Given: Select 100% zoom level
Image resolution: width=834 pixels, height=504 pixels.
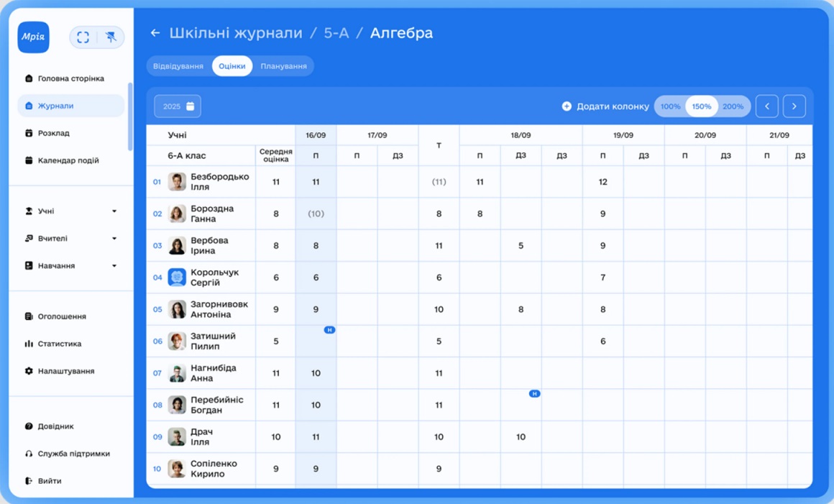Looking at the screenshot, I should pyautogui.click(x=670, y=106).
